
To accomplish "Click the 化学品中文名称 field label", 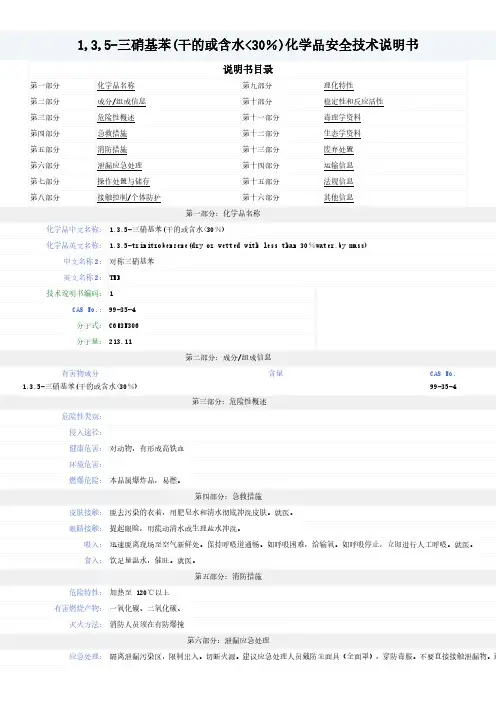I will [74, 229].
